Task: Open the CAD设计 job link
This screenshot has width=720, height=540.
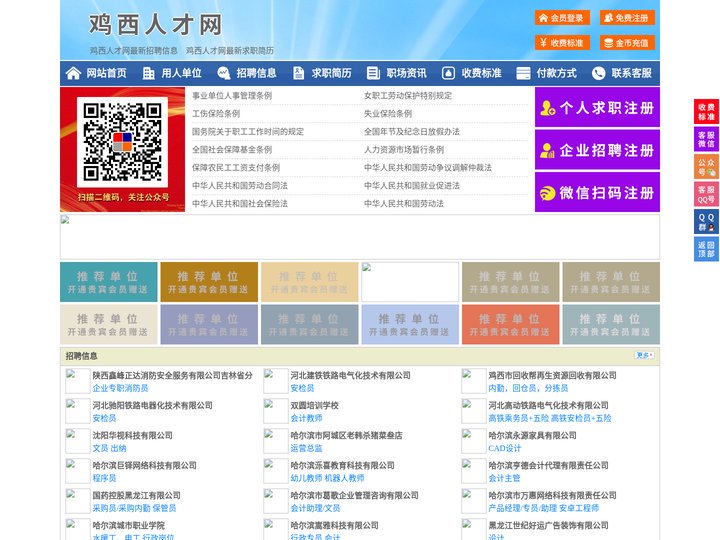Action: click(505, 448)
